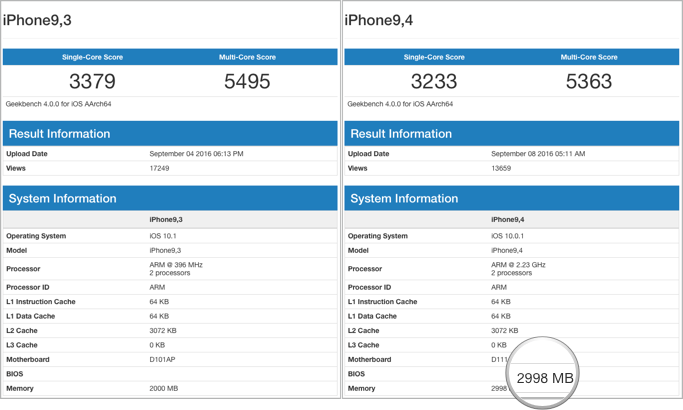Click Multi-Core Score header for iPhone9,3
This screenshot has width=683, height=410.
(x=247, y=57)
